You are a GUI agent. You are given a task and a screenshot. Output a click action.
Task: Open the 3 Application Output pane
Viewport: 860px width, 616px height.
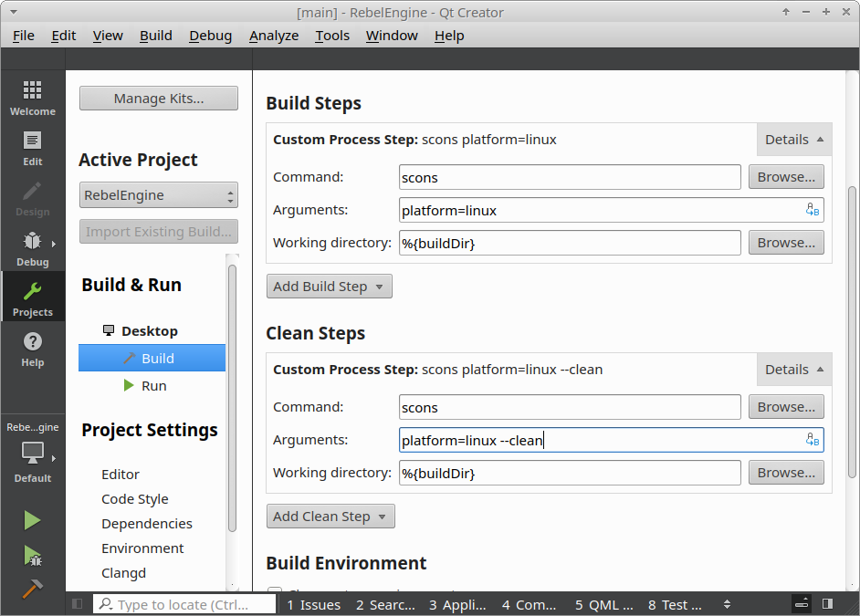tap(457, 604)
